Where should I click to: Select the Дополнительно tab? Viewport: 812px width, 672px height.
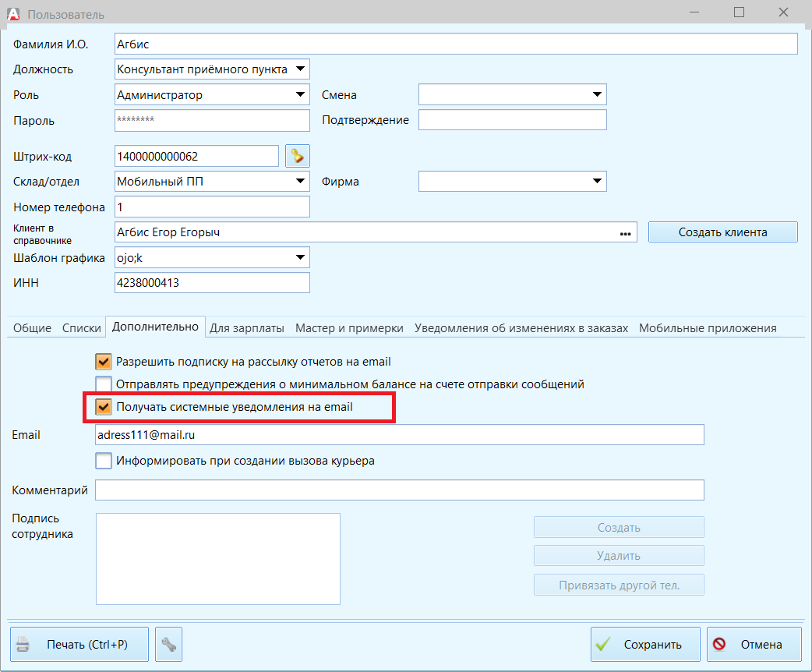155,327
